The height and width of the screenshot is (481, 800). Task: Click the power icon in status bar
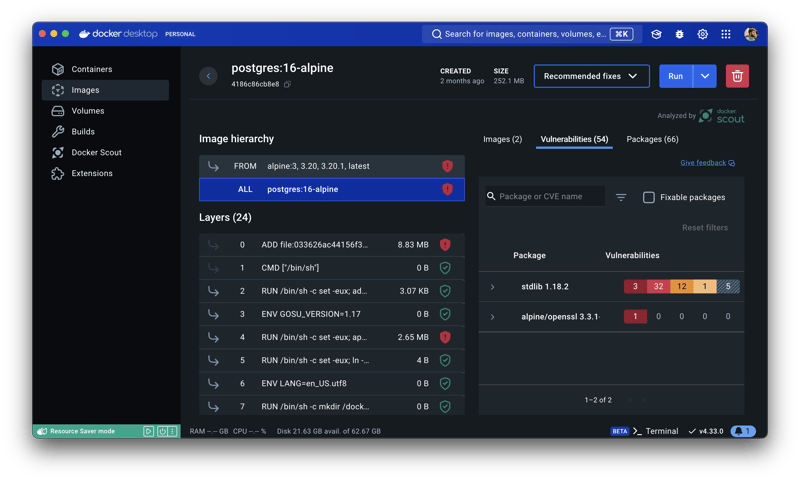tap(162, 432)
